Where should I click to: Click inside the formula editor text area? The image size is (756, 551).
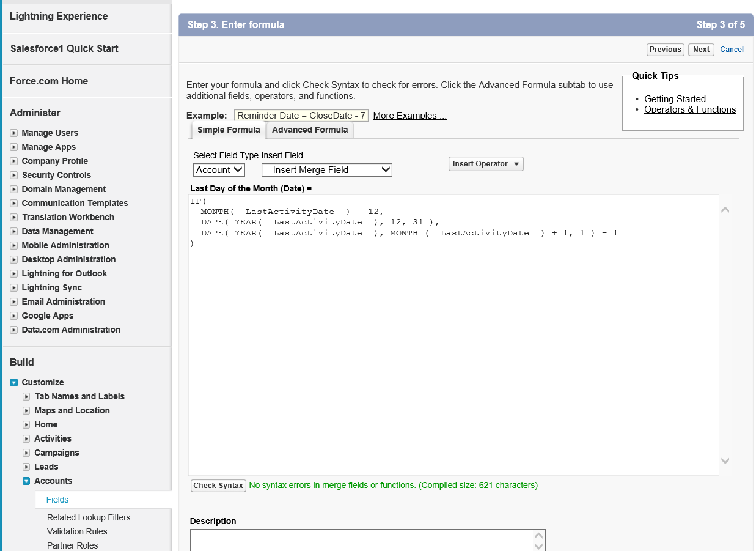click(460, 335)
